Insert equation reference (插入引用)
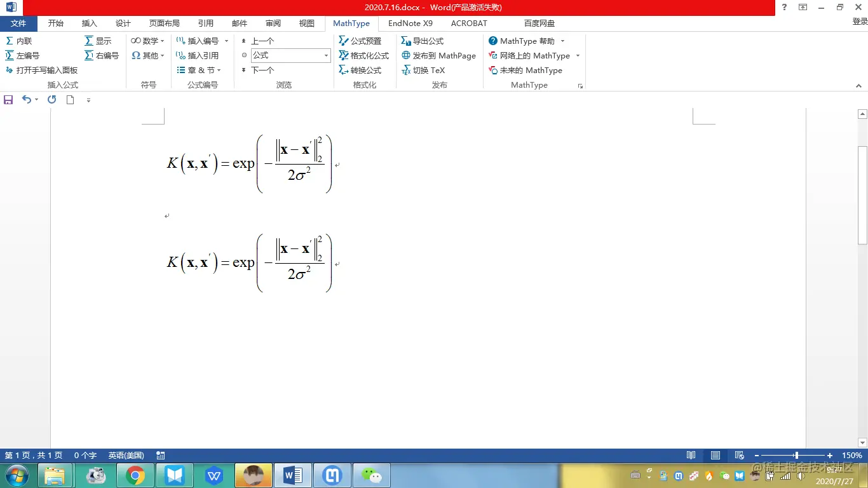Image resolution: width=868 pixels, height=488 pixels. (x=197, y=56)
